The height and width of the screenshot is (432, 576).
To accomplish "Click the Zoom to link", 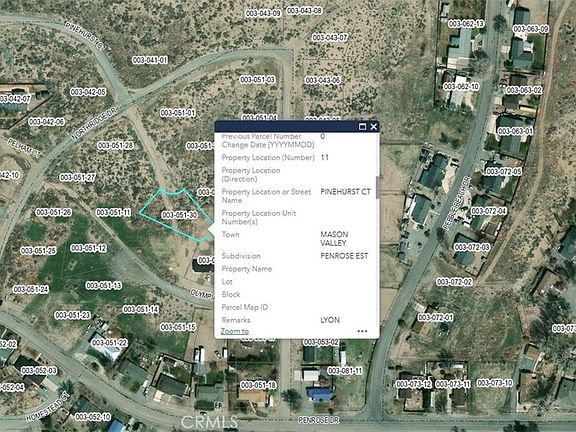I will [x=235, y=331].
